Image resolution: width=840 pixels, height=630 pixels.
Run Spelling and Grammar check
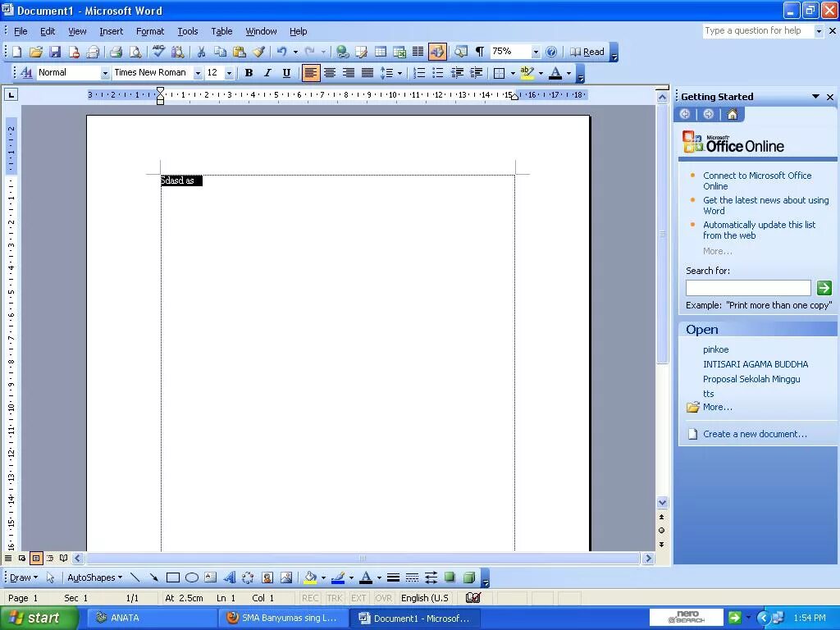pyautogui.click(x=158, y=52)
